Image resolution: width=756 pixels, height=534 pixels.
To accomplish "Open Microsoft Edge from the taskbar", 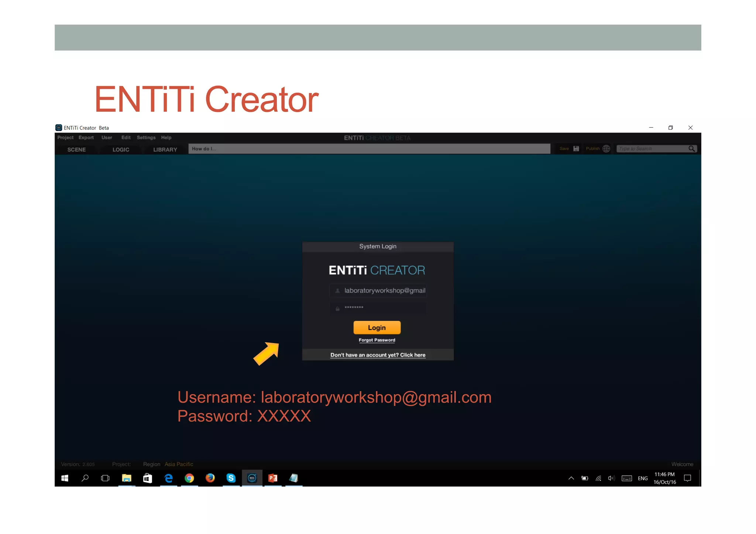I will coord(169,478).
